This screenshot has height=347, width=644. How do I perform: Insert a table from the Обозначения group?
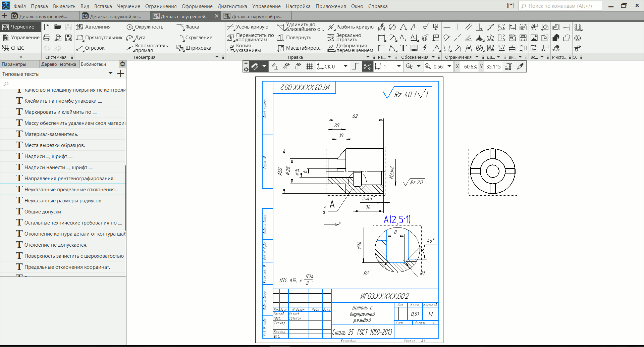click(x=414, y=48)
